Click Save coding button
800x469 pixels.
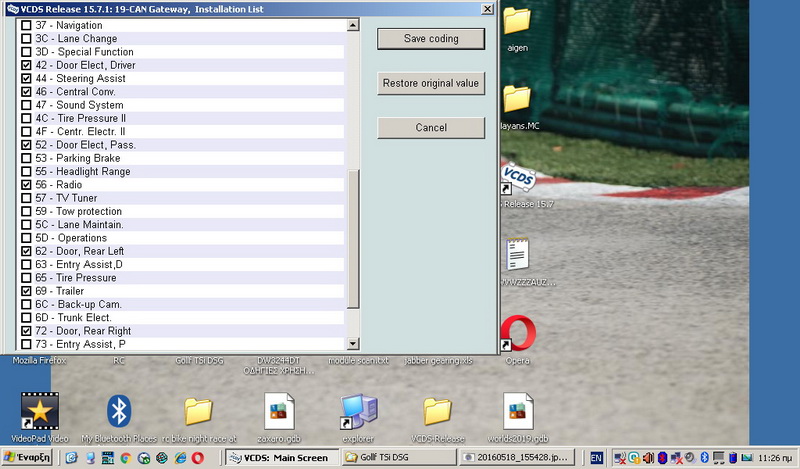coord(431,39)
